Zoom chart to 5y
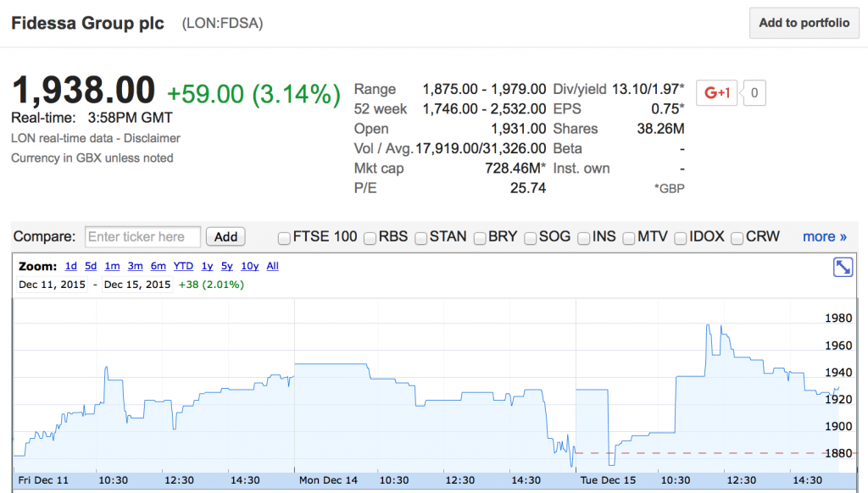Image resolution: width=868 pixels, height=493 pixels. pos(227,266)
